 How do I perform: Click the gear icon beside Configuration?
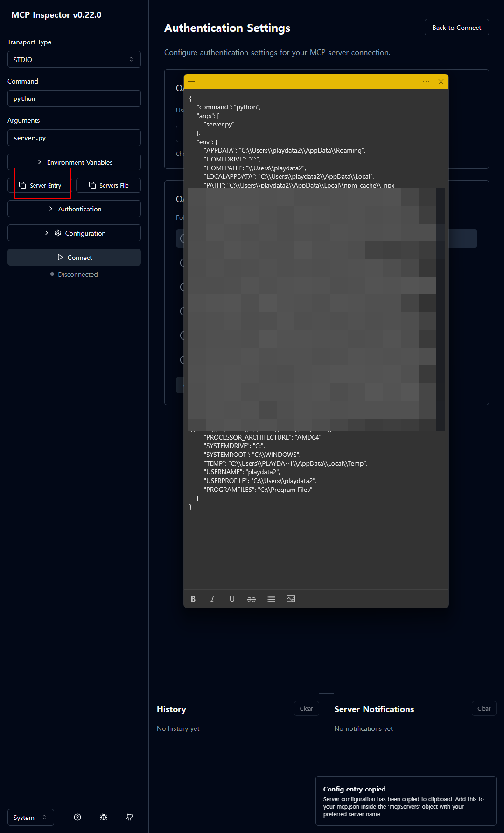pos(58,233)
